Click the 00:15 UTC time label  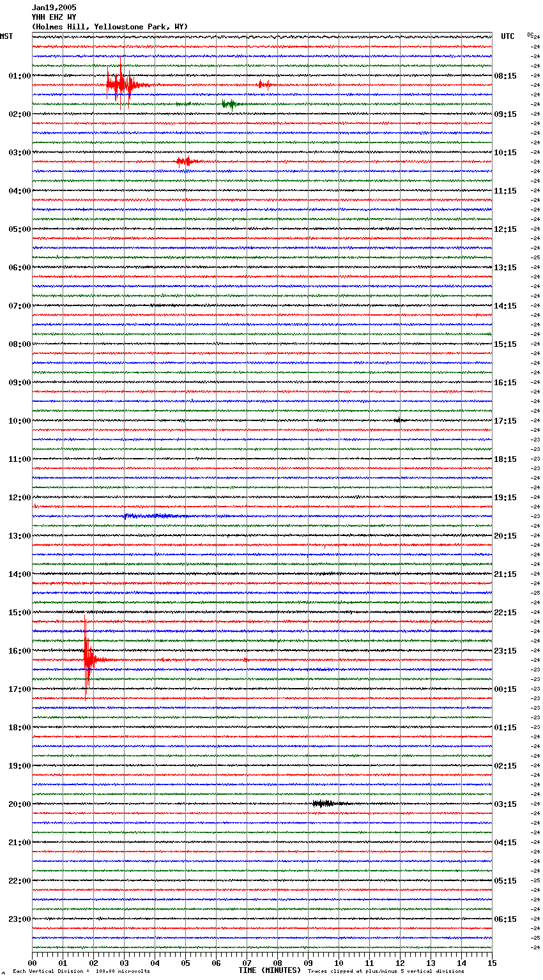[x=505, y=689]
